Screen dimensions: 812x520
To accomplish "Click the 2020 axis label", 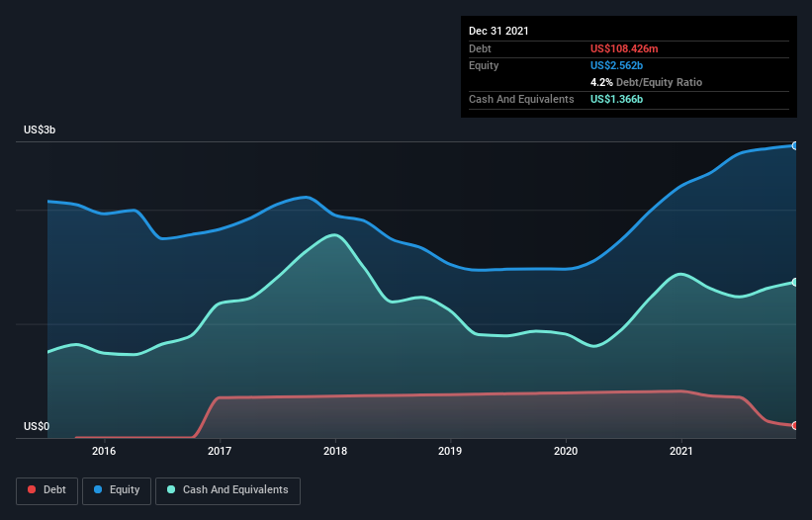I will (x=566, y=451).
